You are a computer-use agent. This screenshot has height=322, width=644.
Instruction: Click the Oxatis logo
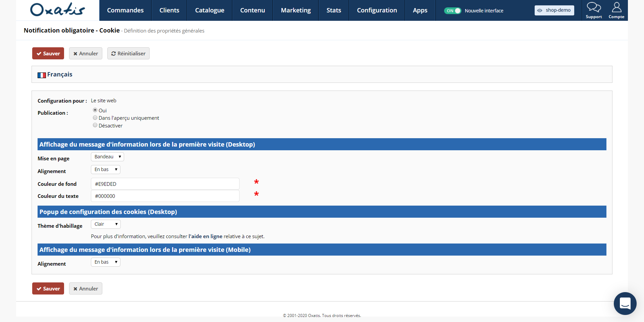pyautogui.click(x=57, y=10)
